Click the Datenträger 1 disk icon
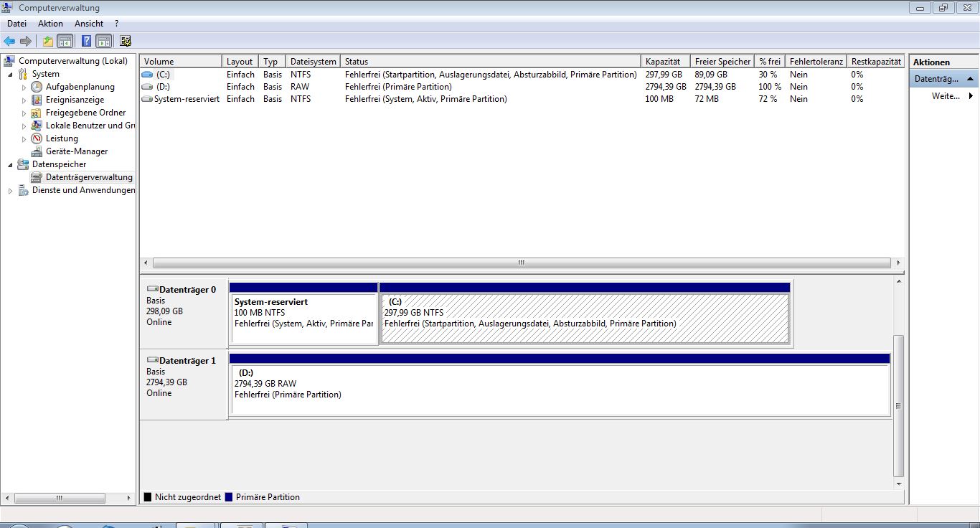Viewport: 980px width, 528px height. coord(152,360)
